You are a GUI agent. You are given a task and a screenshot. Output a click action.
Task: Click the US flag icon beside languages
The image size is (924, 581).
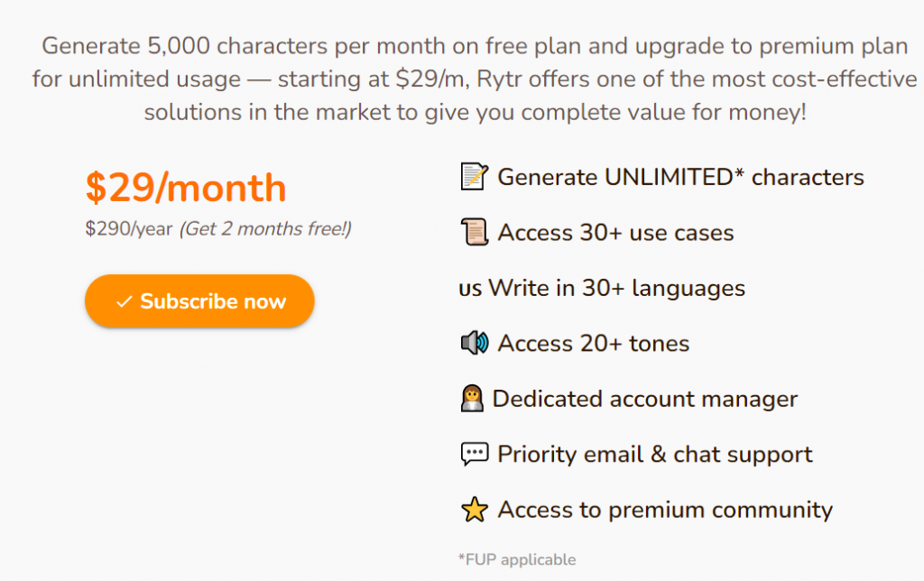point(470,289)
